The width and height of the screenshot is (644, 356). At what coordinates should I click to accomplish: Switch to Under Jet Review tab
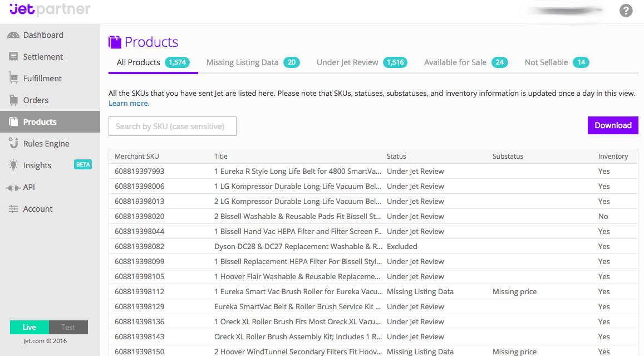[x=362, y=62]
